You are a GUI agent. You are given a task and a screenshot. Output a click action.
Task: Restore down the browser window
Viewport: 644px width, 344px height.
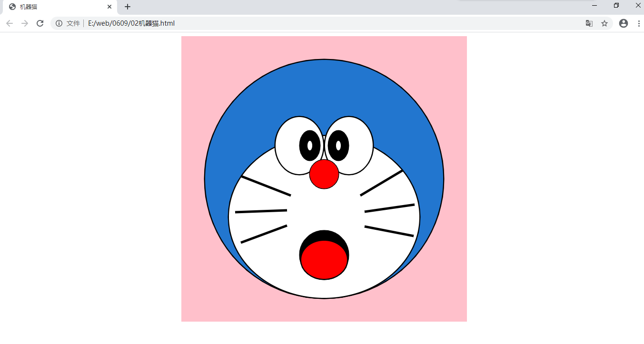click(616, 5)
